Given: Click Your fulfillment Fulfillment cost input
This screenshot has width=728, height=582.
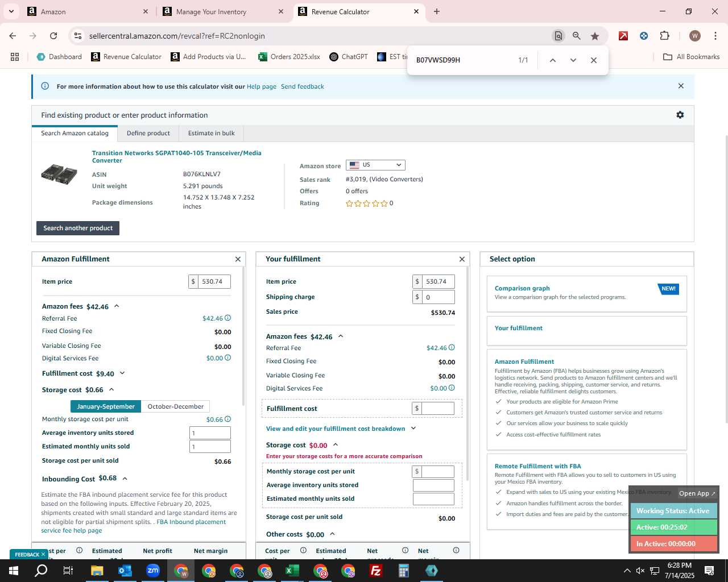Looking at the screenshot, I should click(x=438, y=408).
